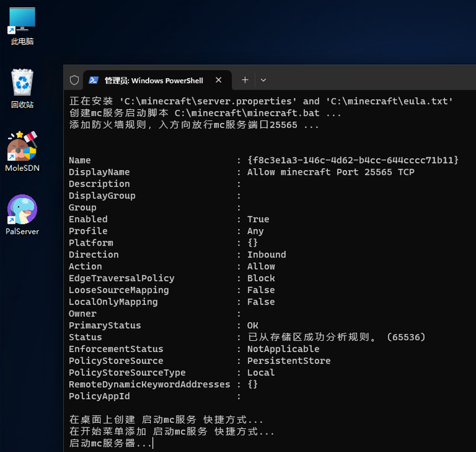476x452 pixels.
Task: Click the line '在桌面上创建 启动mc服务 快捷方式...'
Action: 166,420
